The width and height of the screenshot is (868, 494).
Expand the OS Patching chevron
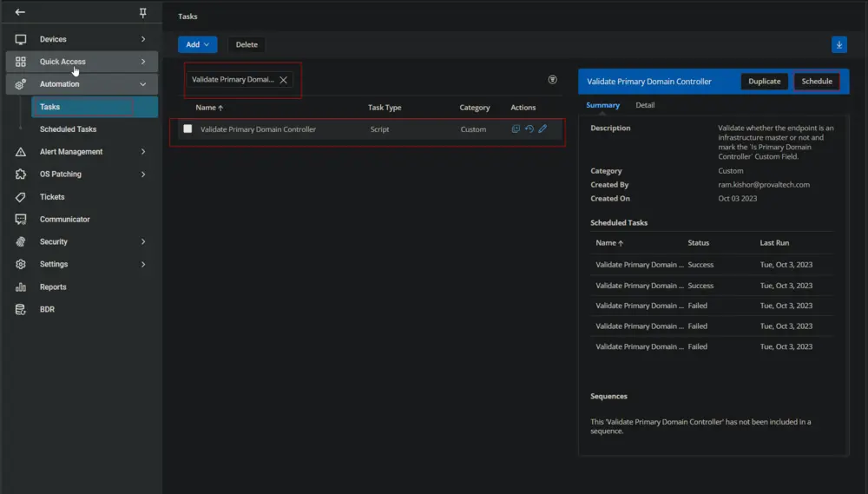point(143,174)
